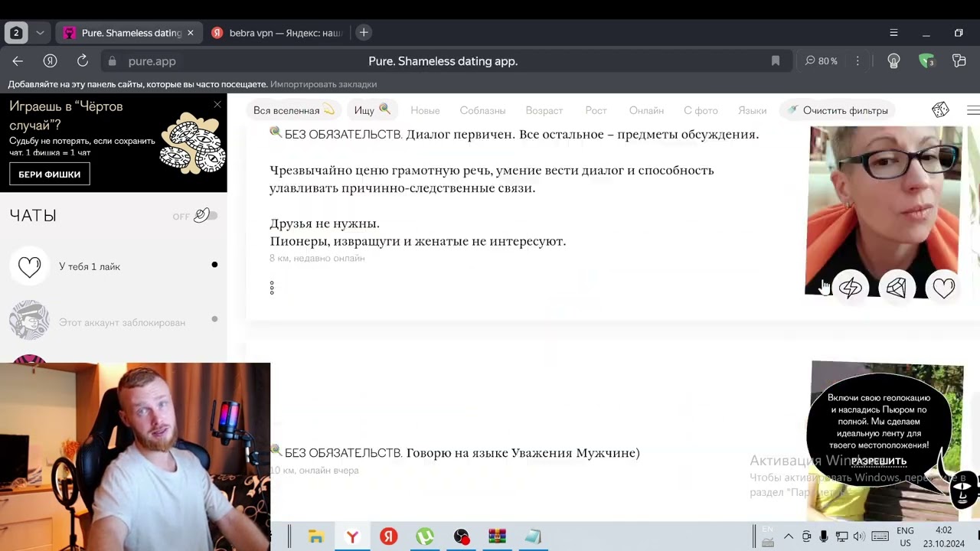
Task: Open a new browser tab
Action: [x=364, y=32]
